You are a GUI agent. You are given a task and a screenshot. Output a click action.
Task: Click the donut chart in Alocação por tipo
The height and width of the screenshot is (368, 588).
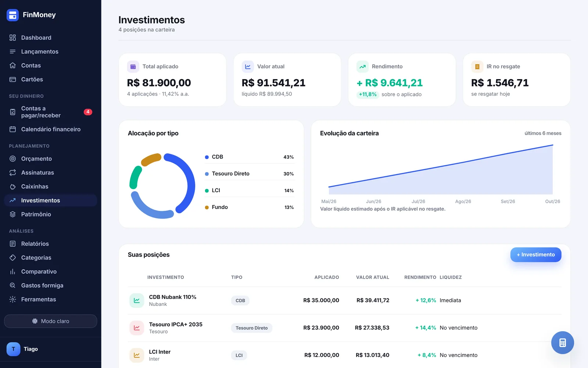click(x=162, y=186)
